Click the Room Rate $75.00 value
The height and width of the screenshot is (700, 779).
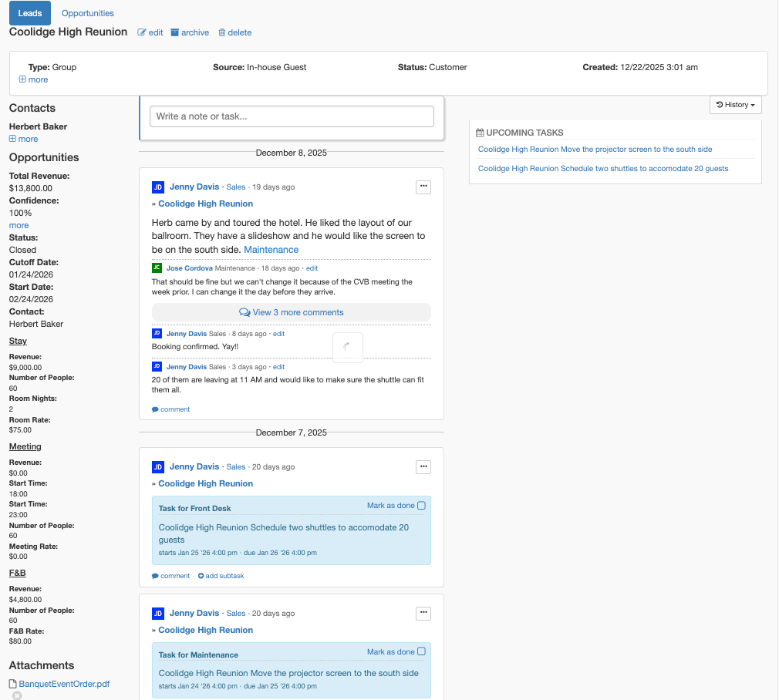tap(20, 430)
